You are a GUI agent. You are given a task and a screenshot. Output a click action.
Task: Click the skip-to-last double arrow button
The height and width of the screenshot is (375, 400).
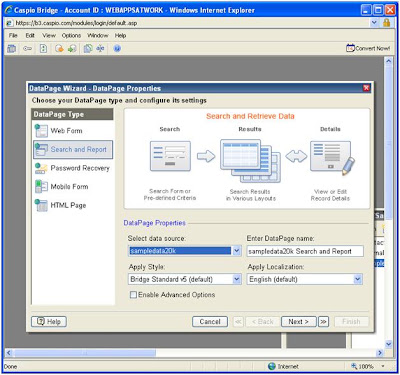tap(323, 322)
